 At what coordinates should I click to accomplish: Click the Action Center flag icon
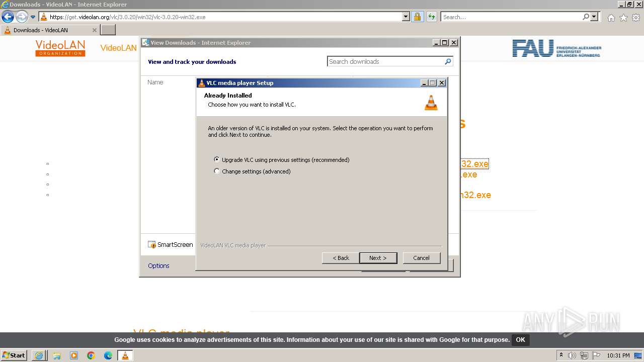[x=595, y=355]
